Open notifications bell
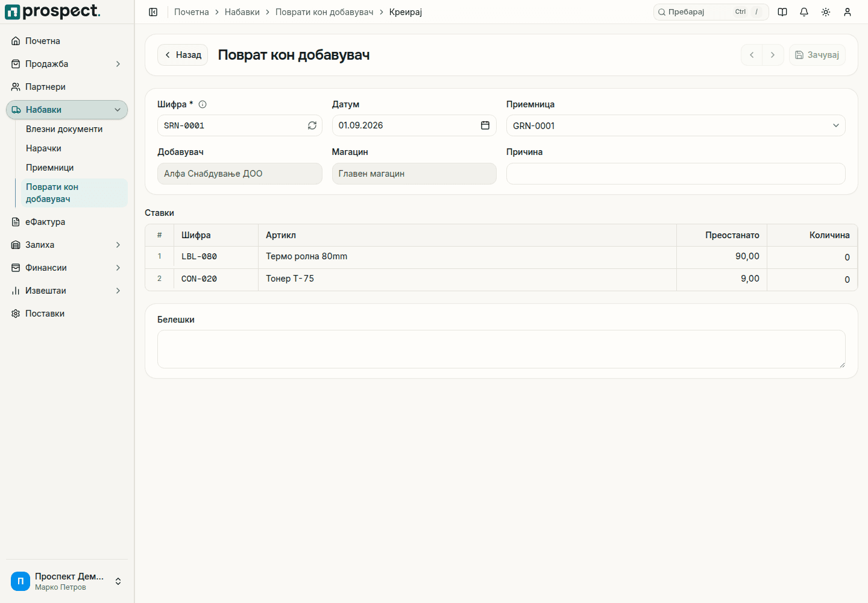868x603 pixels. click(804, 12)
